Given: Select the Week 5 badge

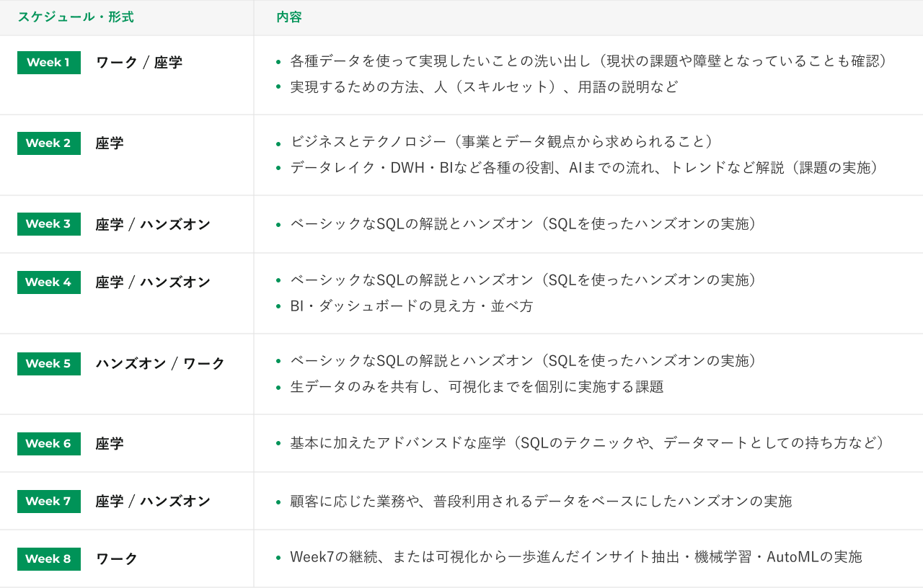Looking at the screenshot, I should point(48,364).
